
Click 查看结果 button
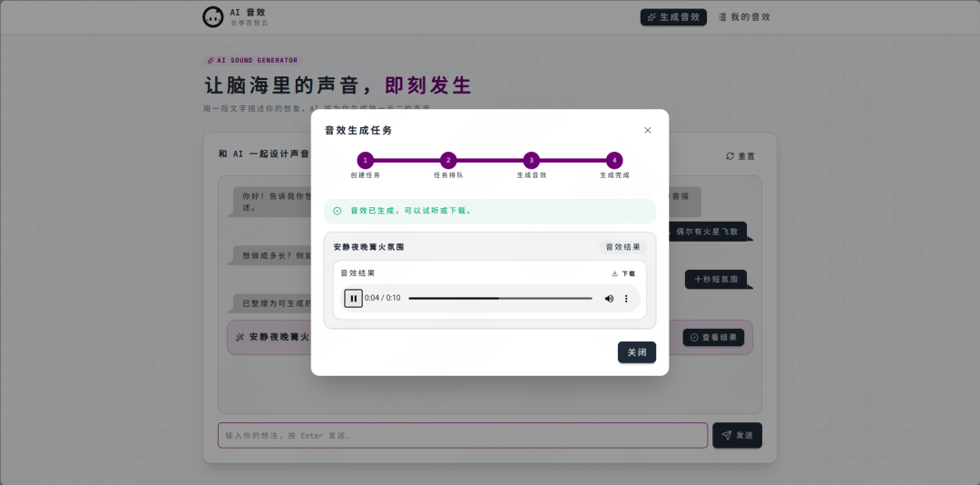click(713, 337)
